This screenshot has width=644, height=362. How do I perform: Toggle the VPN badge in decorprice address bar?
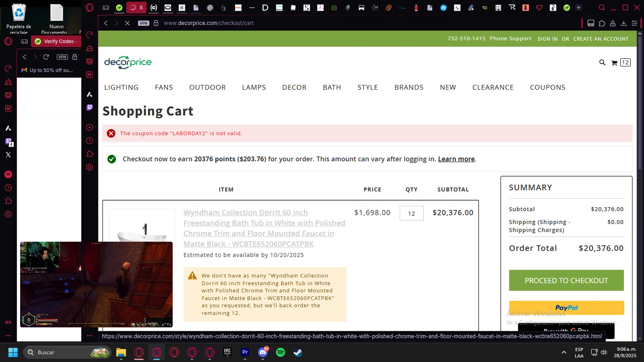pyautogui.click(x=144, y=23)
